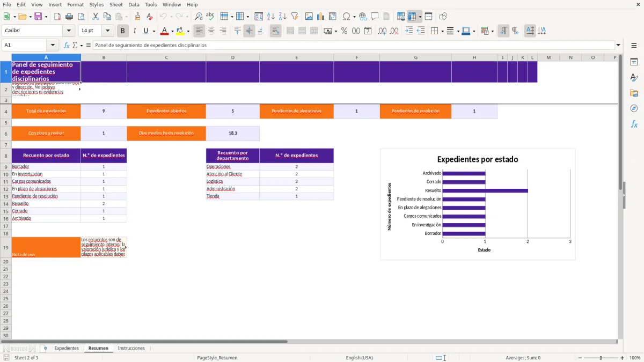Insert a hyperlink
Screen dimensions: 644x362
tap(363, 17)
